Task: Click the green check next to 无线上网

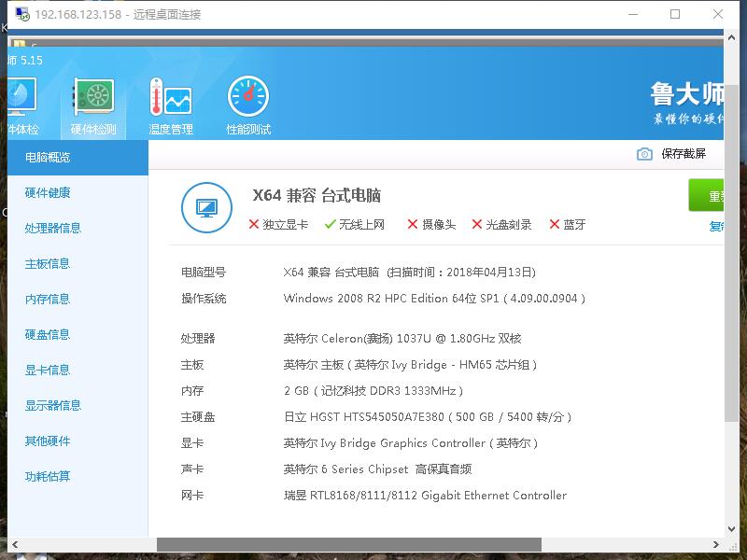Action: pos(331,224)
